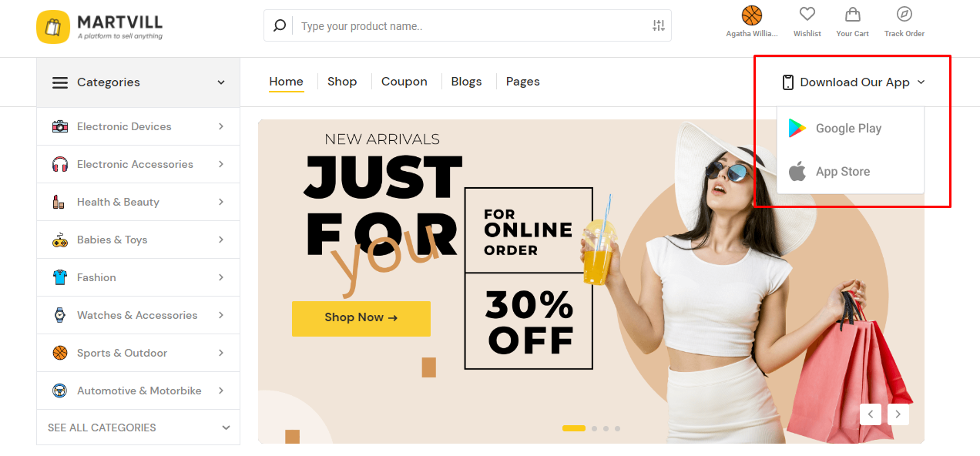This screenshot has width=980, height=456.
Task: Go to the Blogs page
Action: tap(466, 82)
